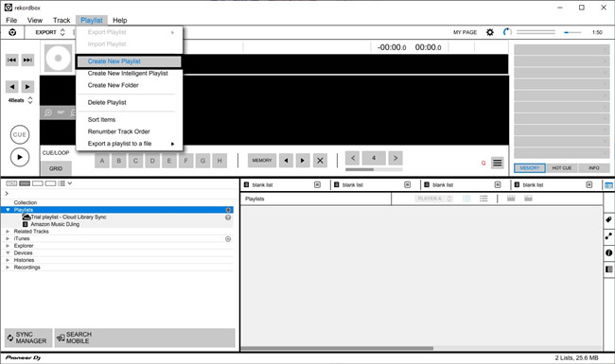
Task: Select hot cue C
Action: [x=135, y=161]
